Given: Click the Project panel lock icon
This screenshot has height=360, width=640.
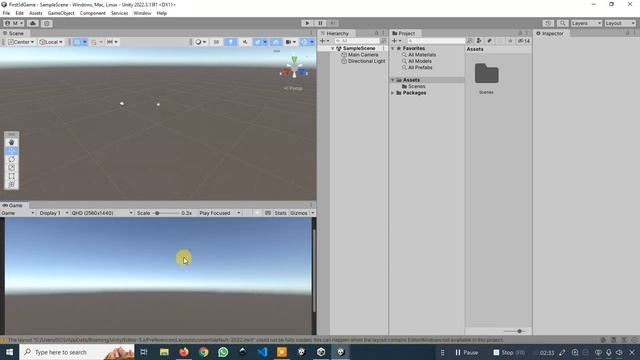Looking at the screenshot, I should [x=520, y=33].
